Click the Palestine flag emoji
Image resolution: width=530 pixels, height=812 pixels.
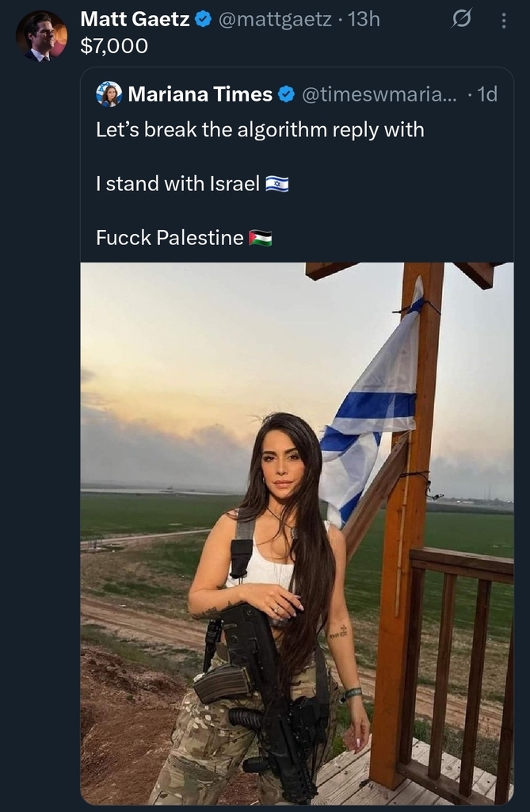[261, 238]
